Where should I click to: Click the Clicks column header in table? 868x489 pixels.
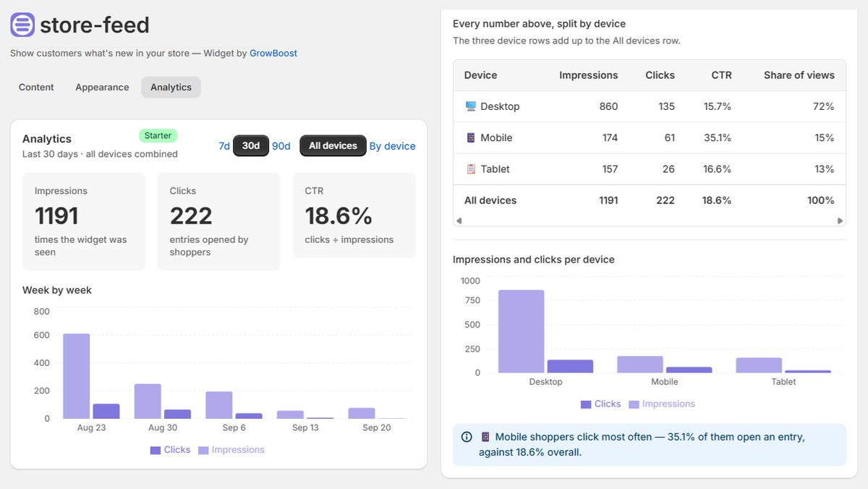tap(660, 75)
